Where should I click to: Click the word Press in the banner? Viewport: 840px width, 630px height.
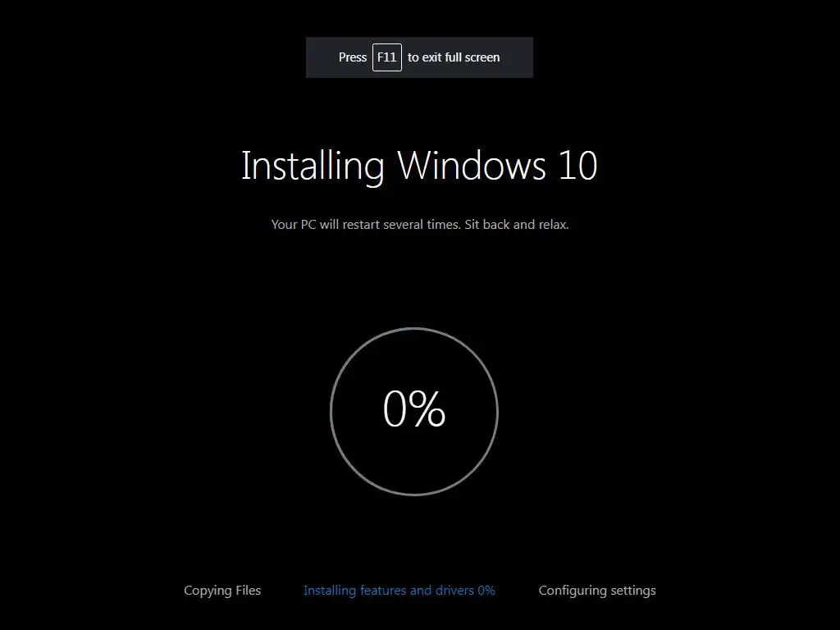coord(353,57)
